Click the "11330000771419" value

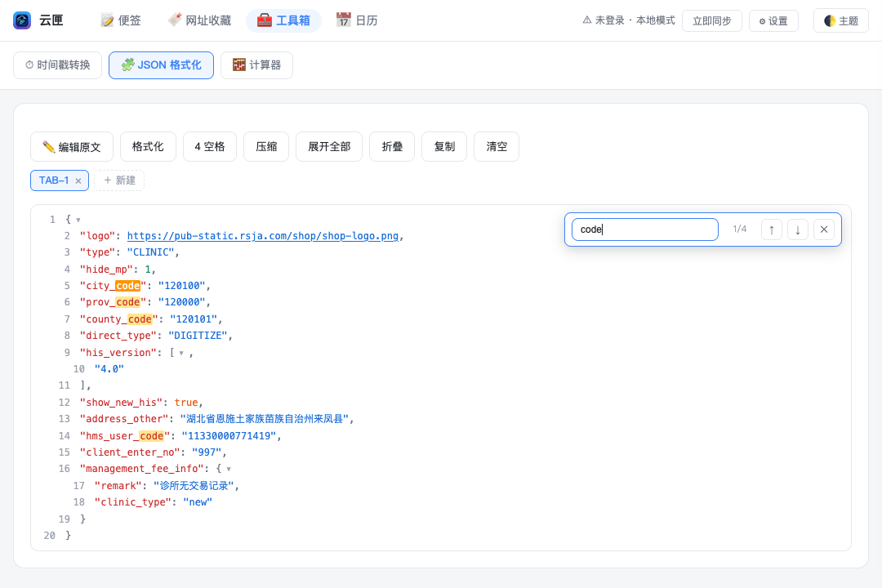tap(229, 436)
